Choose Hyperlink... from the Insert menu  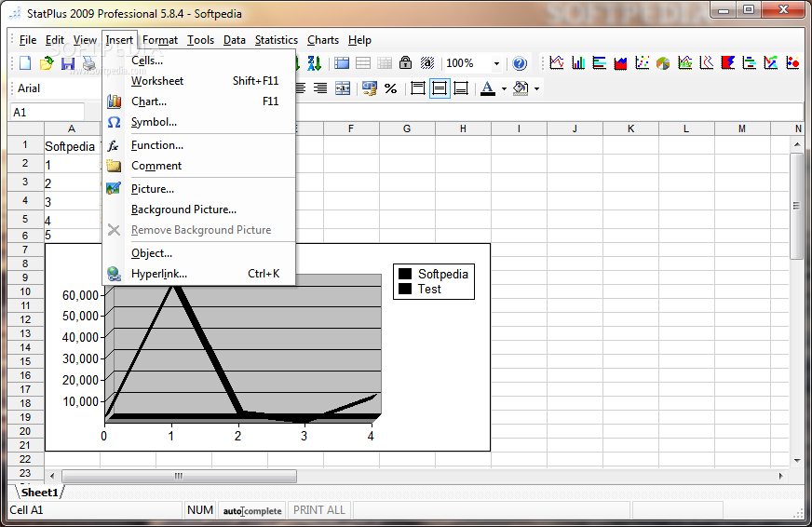coord(199,274)
